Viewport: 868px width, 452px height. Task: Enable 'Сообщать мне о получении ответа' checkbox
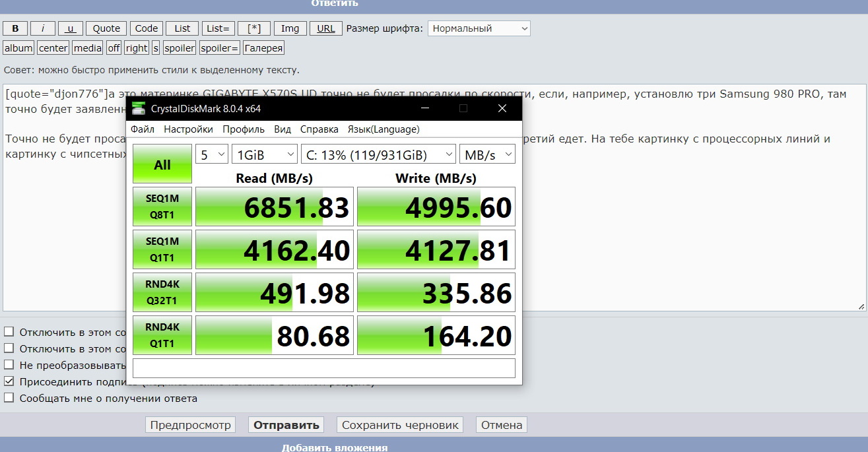9,398
